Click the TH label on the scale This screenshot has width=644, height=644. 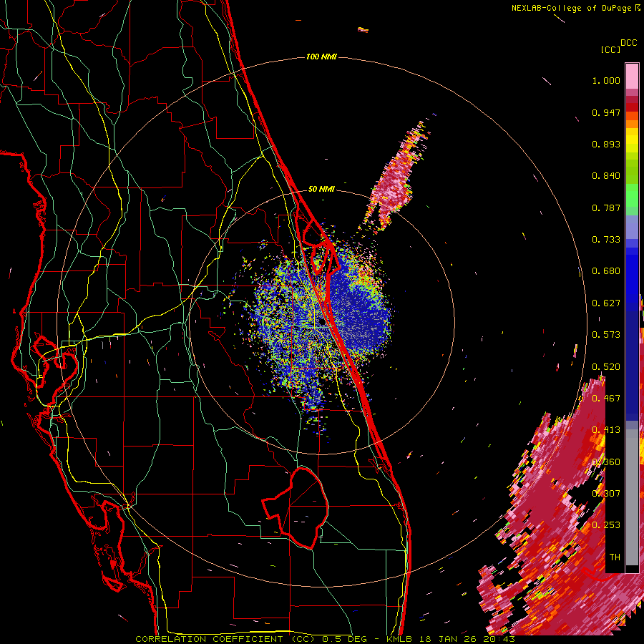point(615,557)
